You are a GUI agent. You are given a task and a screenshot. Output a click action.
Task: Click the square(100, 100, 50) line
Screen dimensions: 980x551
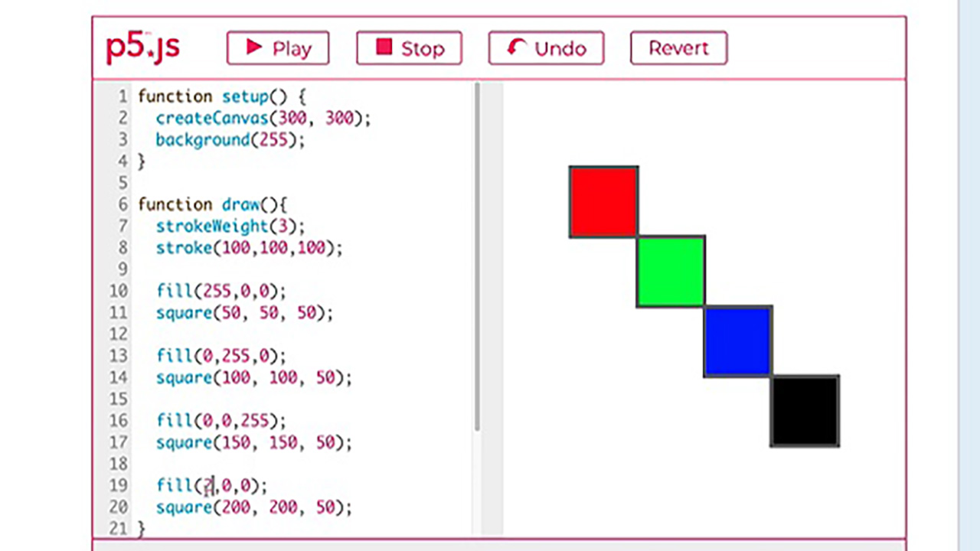click(x=253, y=378)
